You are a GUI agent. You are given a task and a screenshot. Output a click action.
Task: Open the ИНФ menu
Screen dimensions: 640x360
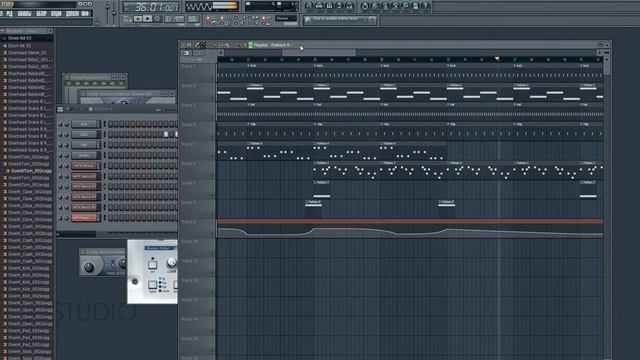click(x=85, y=13)
